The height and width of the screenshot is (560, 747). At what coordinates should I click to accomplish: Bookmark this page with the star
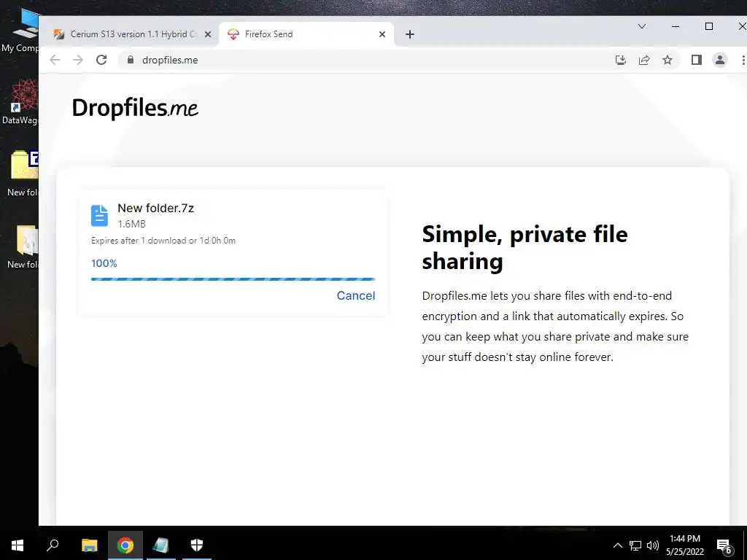(667, 60)
